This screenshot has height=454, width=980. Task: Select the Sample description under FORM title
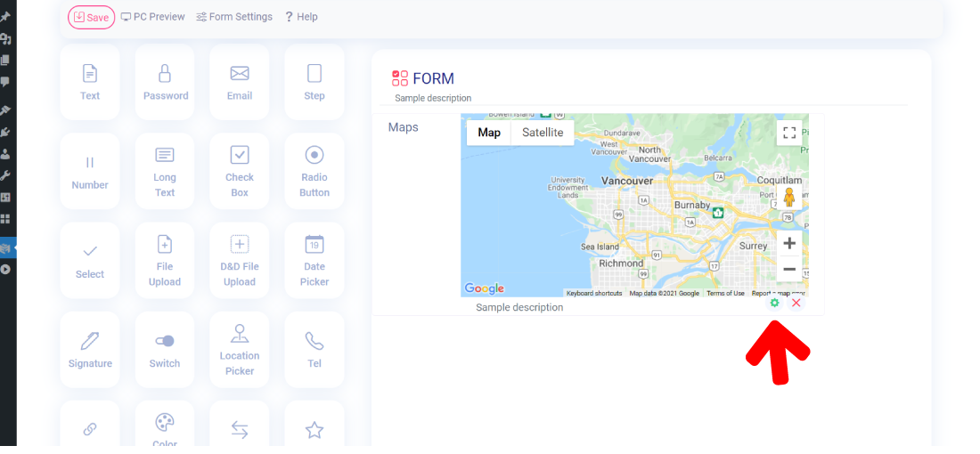pos(433,98)
